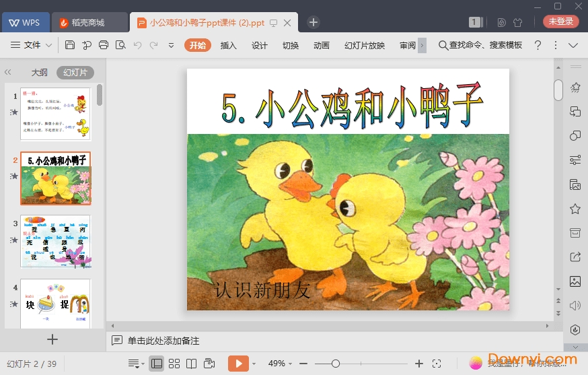Open the favorites star icon in sidebar
The width and height of the screenshot is (588, 375).
pyautogui.click(x=575, y=209)
